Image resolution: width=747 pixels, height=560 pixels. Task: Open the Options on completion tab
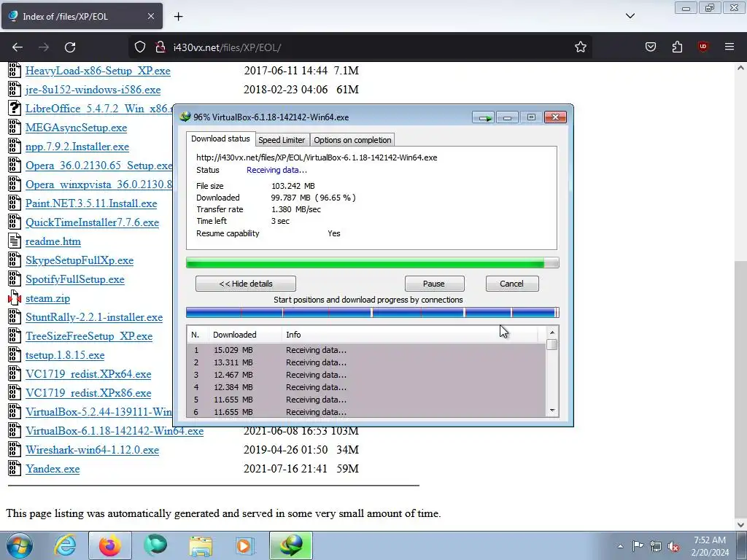pos(352,140)
